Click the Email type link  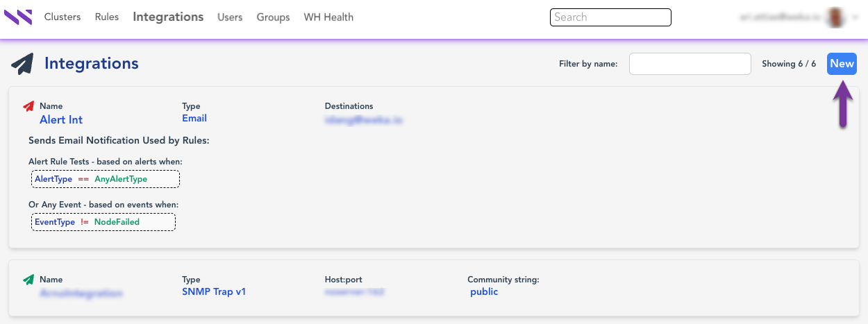tap(194, 119)
